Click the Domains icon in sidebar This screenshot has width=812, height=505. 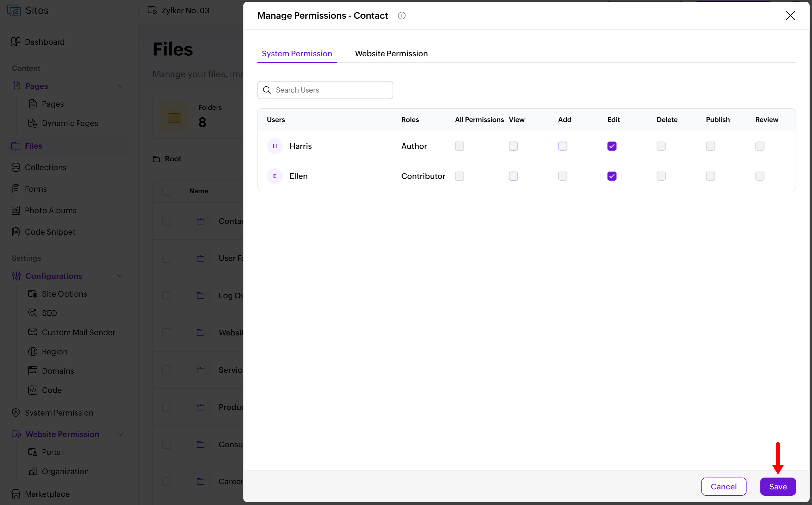pos(33,371)
